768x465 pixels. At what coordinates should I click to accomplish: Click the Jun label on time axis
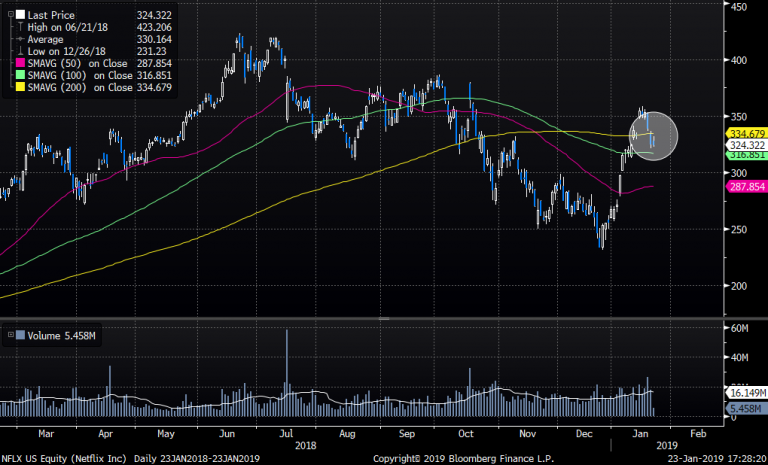[x=227, y=434]
